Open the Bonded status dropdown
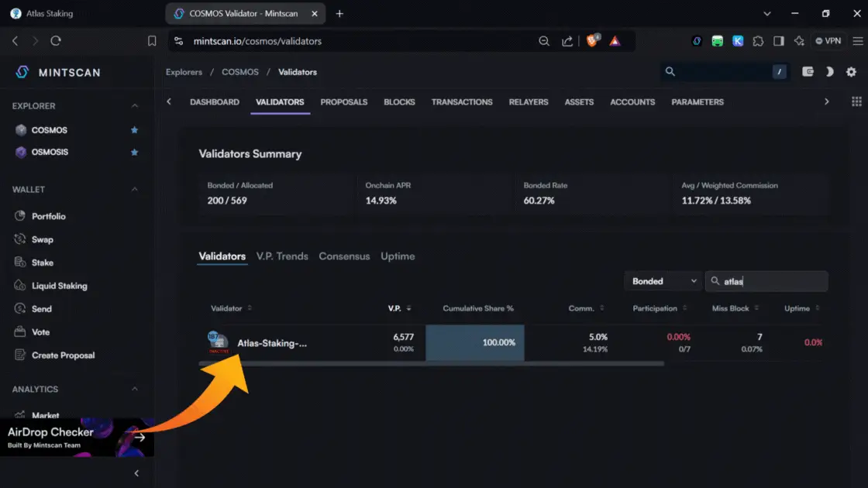The image size is (868, 488). point(662,281)
